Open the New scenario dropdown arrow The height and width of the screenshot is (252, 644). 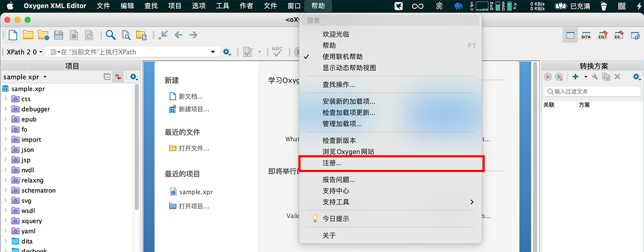click(586, 77)
